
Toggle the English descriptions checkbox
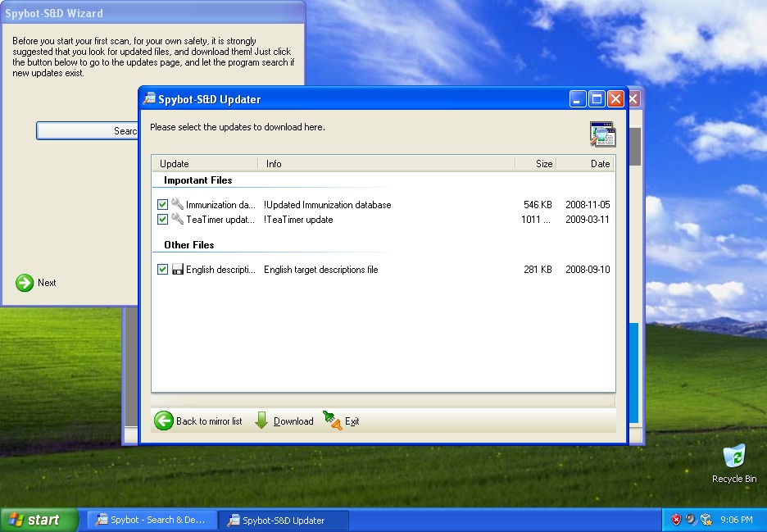[x=162, y=269]
